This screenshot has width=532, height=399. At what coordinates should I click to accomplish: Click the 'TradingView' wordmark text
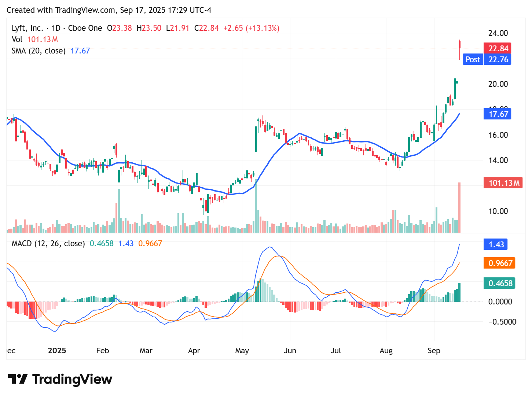[x=72, y=379]
